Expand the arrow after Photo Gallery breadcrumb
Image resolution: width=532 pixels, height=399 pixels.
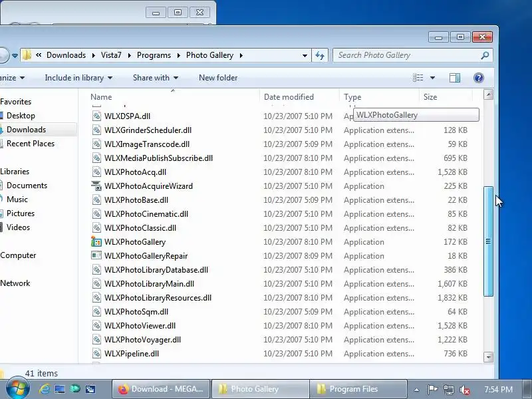click(x=241, y=55)
